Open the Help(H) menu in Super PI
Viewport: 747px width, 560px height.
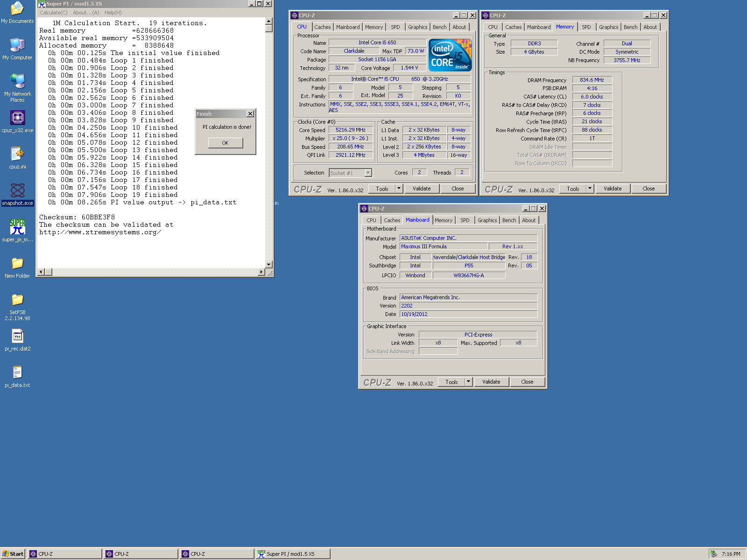[x=113, y=13]
